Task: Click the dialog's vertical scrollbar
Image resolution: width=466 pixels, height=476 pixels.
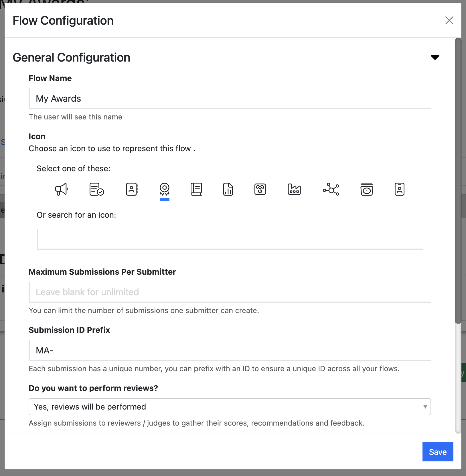Action: [458, 180]
